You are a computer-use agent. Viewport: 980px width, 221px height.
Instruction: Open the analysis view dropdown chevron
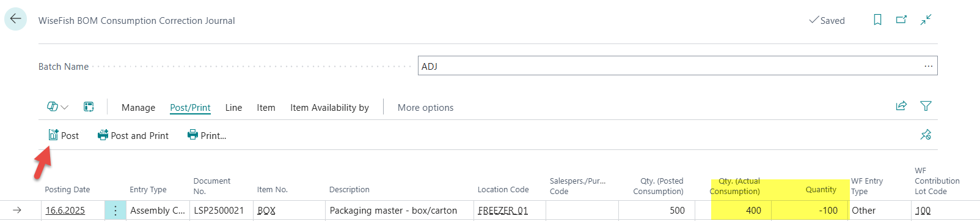[x=64, y=107]
